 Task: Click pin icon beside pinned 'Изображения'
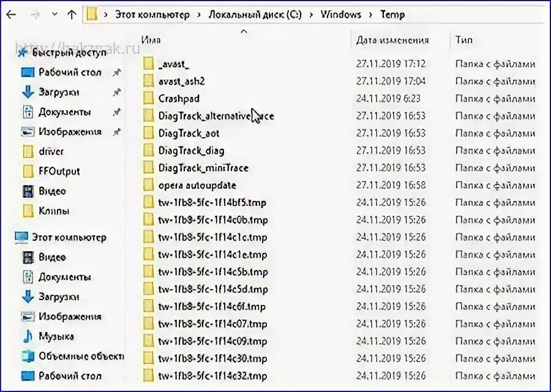[x=116, y=132]
